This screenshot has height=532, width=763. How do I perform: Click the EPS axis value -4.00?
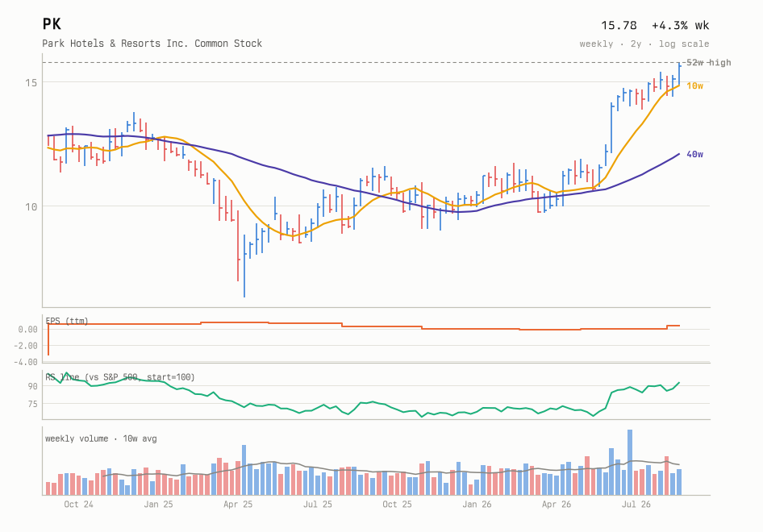[x=26, y=362]
